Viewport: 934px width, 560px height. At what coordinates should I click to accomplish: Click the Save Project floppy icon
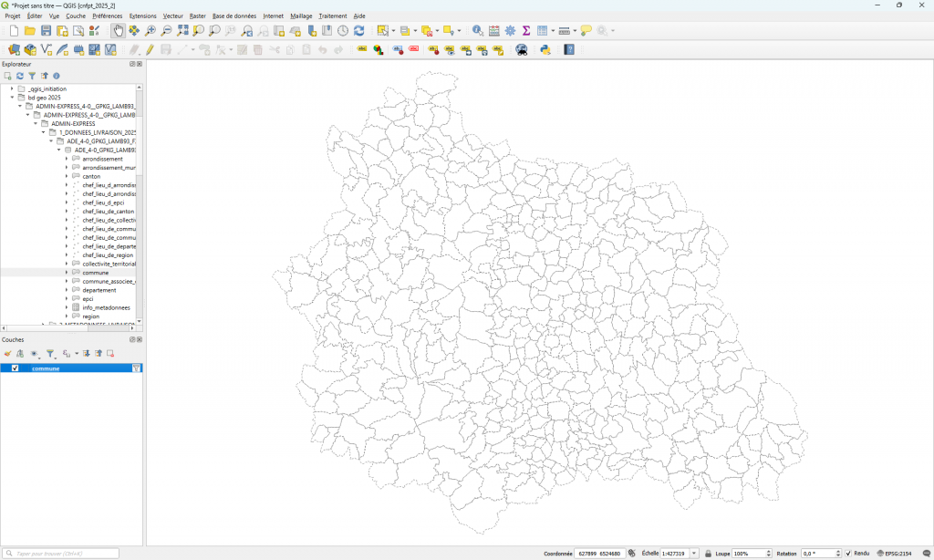(46, 31)
